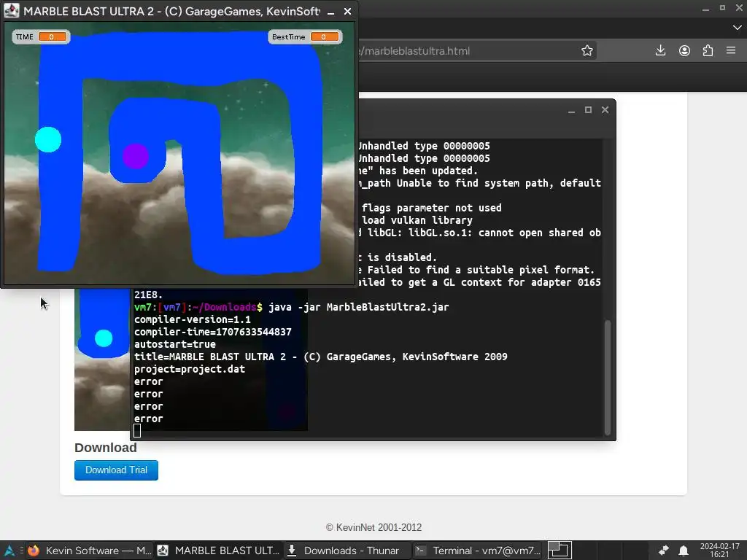Close the Marble Blast Ultra 2 window
747x560 pixels.
347,11
